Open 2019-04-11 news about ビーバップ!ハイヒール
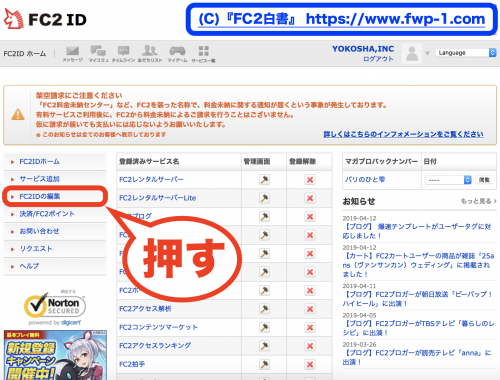500x380 pixels. [x=418, y=299]
